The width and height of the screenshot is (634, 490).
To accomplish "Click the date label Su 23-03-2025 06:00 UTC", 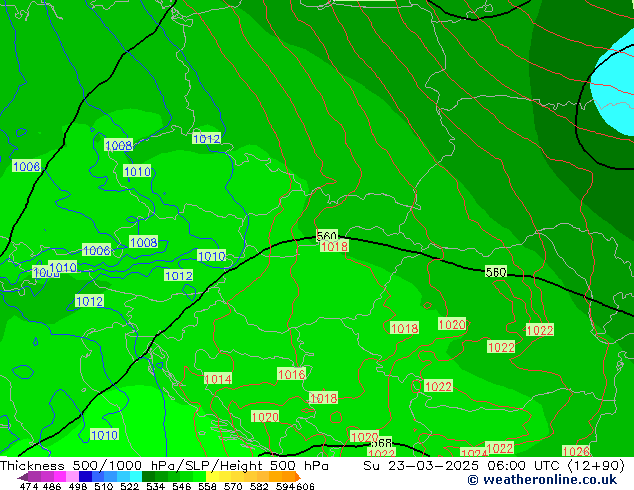I will coord(461,466).
